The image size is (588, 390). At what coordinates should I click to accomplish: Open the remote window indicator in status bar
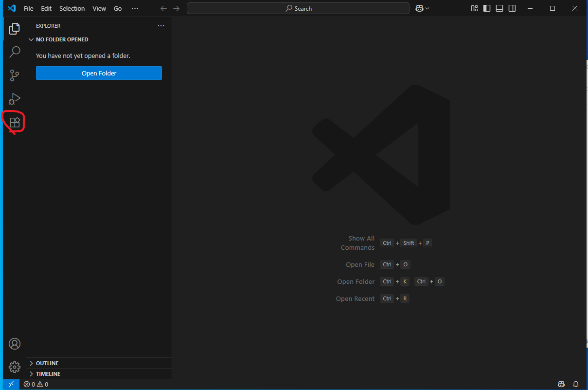(x=11, y=384)
